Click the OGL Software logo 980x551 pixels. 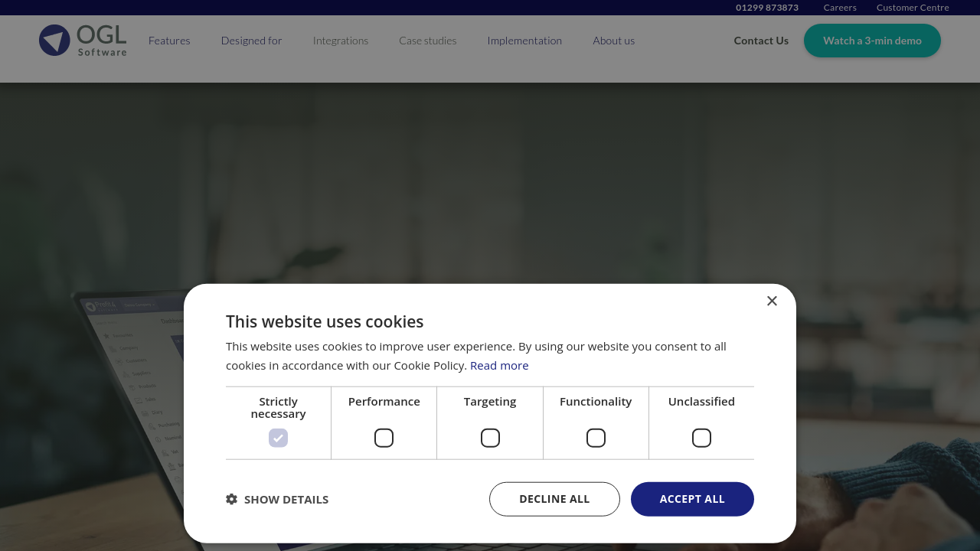(x=83, y=41)
